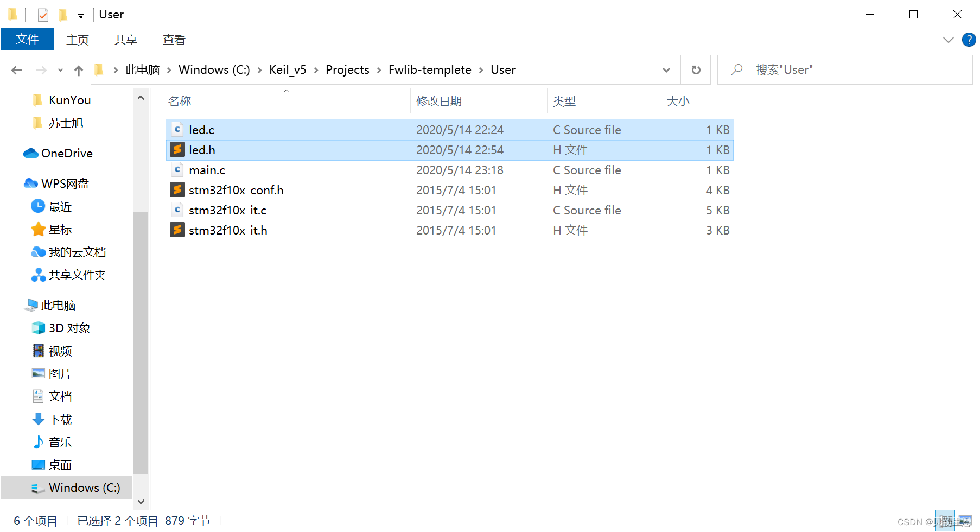
Task: Open the recent locations dropdown arrow
Action: pos(60,70)
